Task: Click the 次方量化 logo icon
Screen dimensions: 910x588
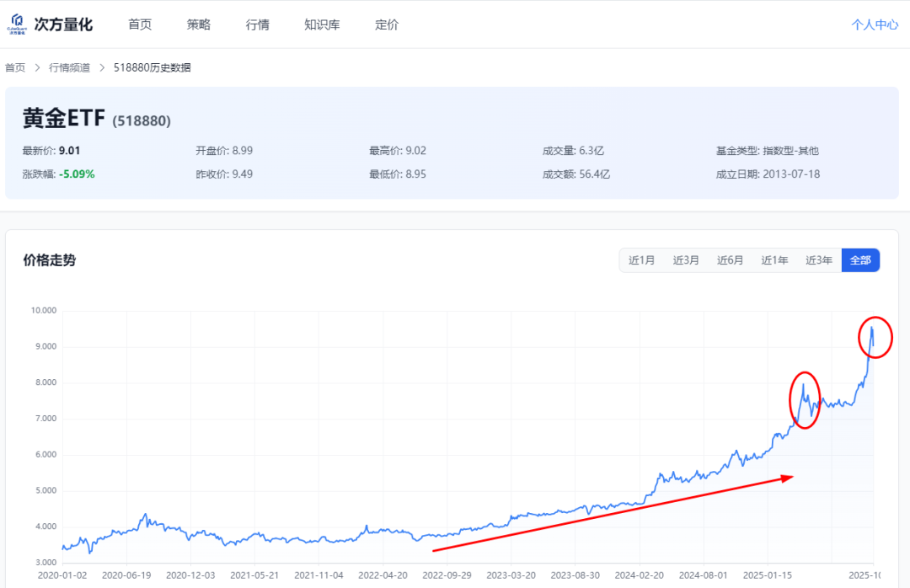Action: pos(15,23)
